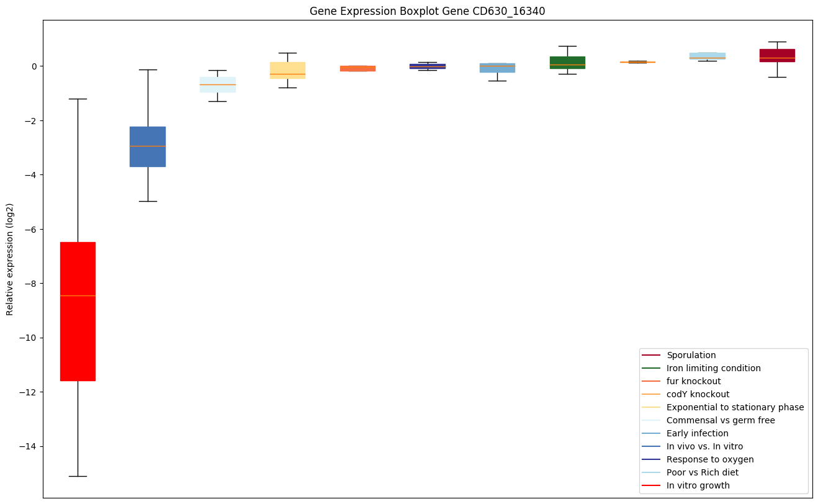The image size is (818, 504).
Task: Click 'Commensal vs germ free' legend text
Action: point(721,420)
